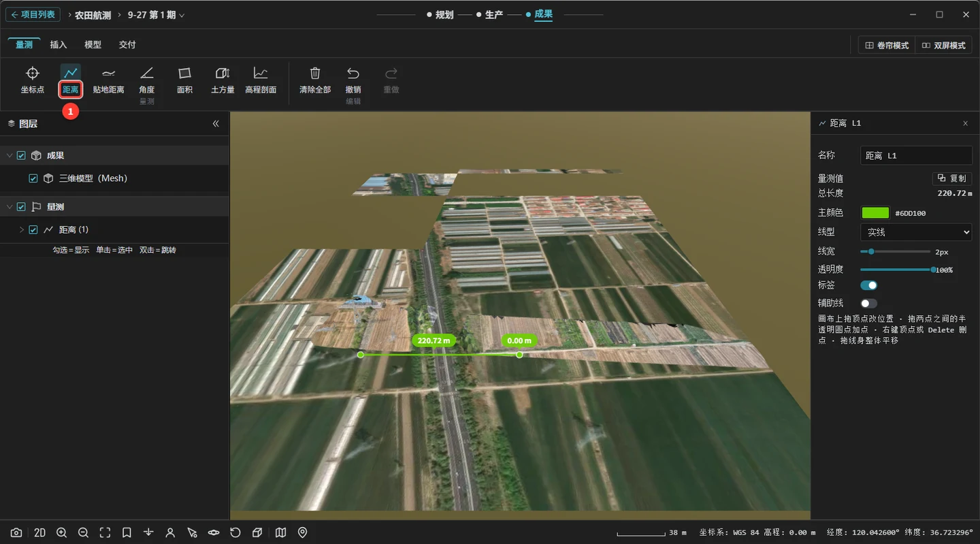Open the 线型 实线 dropdown
The height and width of the screenshot is (544, 980).
pyautogui.click(x=916, y=232)
